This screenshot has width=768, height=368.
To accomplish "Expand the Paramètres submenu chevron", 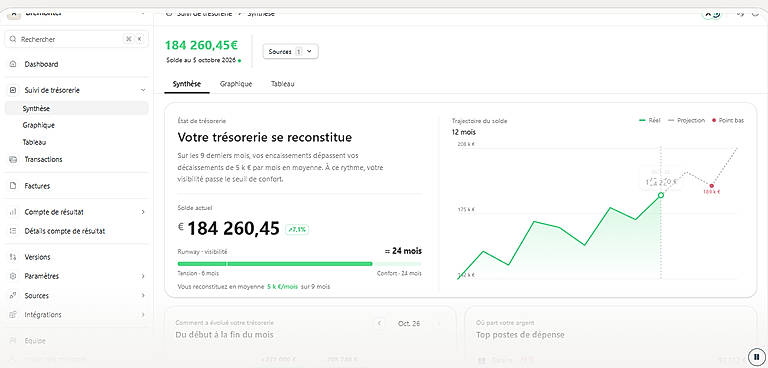I will pos(143,276).
